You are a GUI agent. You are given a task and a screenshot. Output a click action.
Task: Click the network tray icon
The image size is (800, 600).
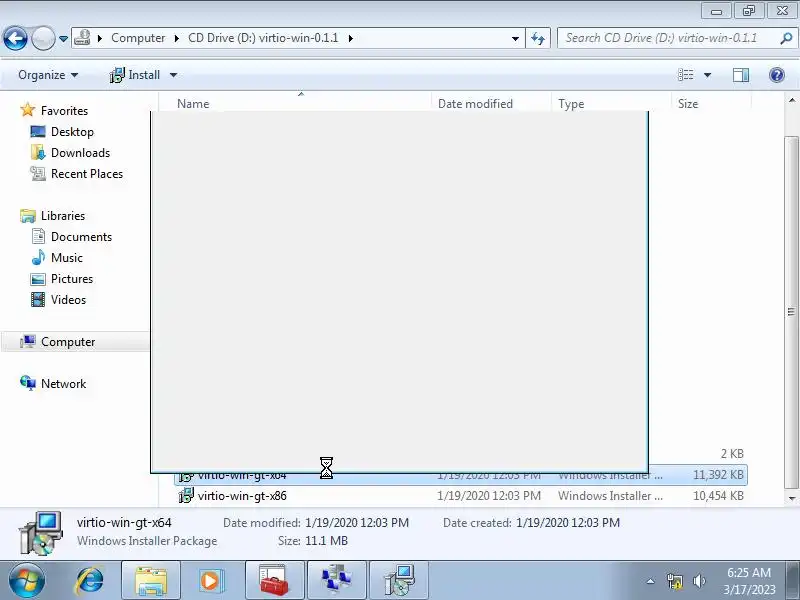(674, 581)
